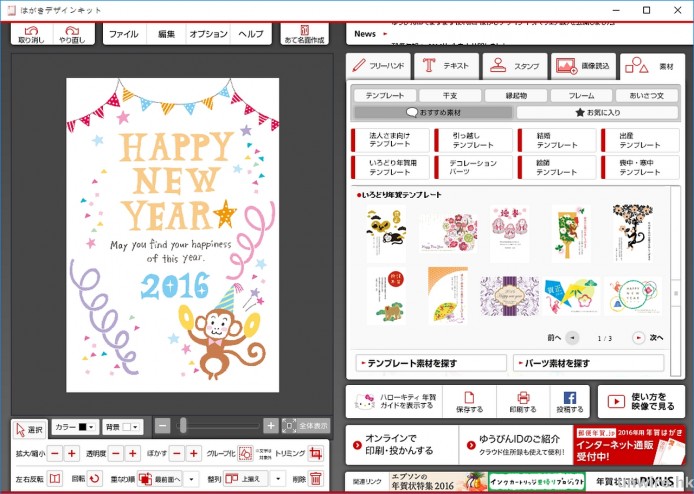Open 引っ越しテンプレート moving templates
The image size is (694, 494).
pos(473,140)
